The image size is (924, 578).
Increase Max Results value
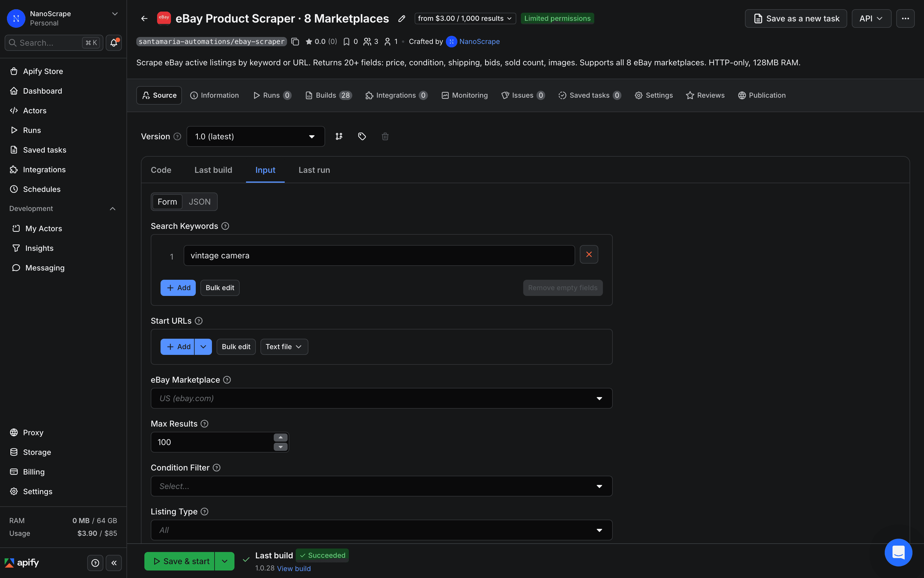[281, 438]
